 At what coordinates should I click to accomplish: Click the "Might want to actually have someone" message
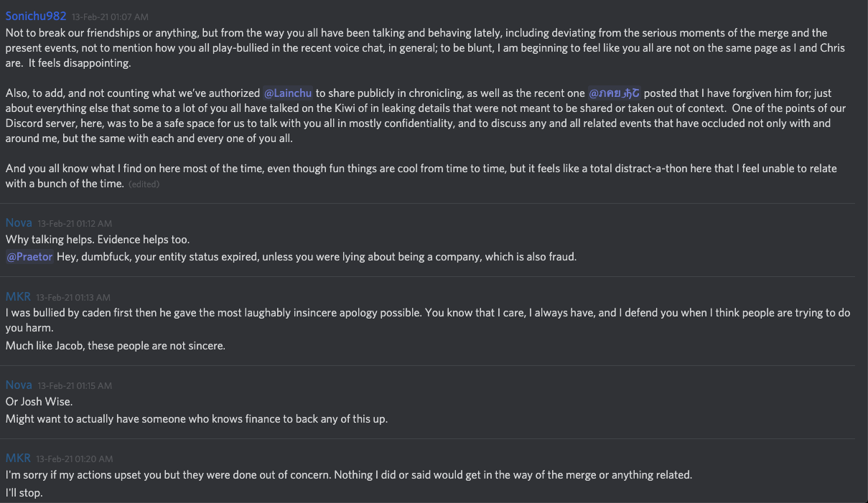[x=196, y=419]
